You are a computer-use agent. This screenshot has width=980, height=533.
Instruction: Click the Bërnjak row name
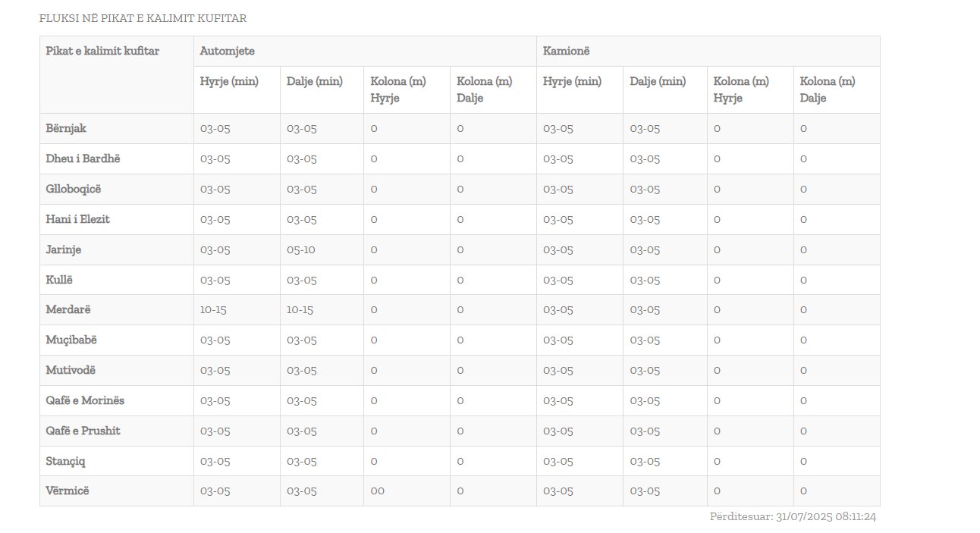(x=66, y=128)
